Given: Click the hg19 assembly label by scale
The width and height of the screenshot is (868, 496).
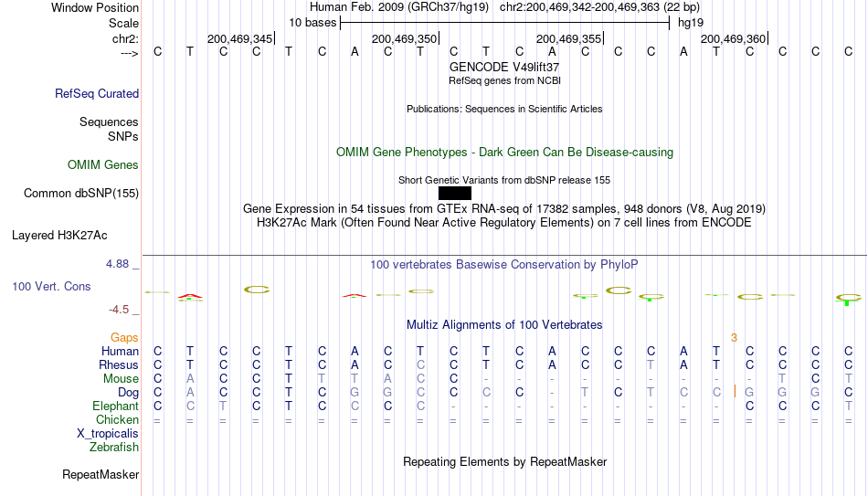Looking at the screenshot, I should pos(691,23).
